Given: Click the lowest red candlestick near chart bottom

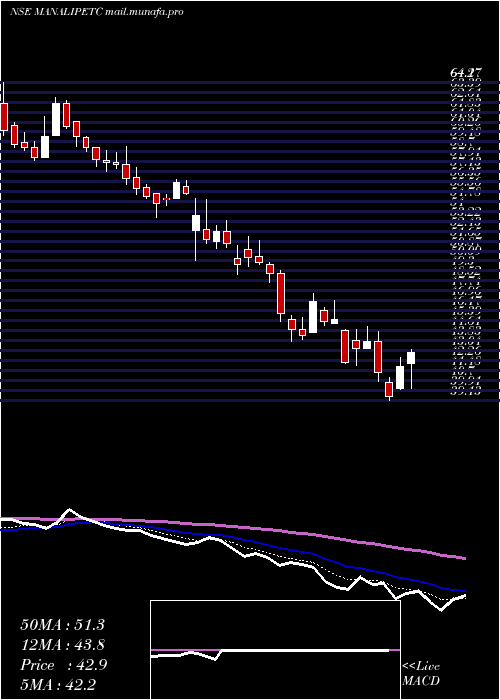Looking at the screenshot, I should click(x=389, y=389).
